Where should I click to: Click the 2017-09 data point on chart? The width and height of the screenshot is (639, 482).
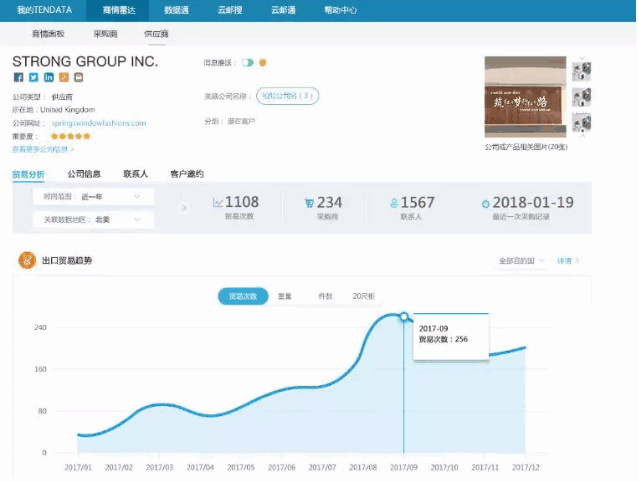(x=404, y=317)
